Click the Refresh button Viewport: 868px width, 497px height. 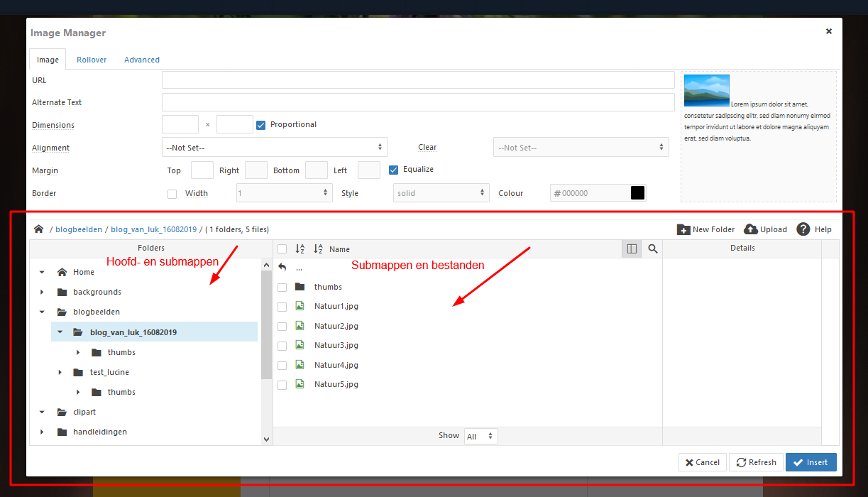(x=756, y=462)
